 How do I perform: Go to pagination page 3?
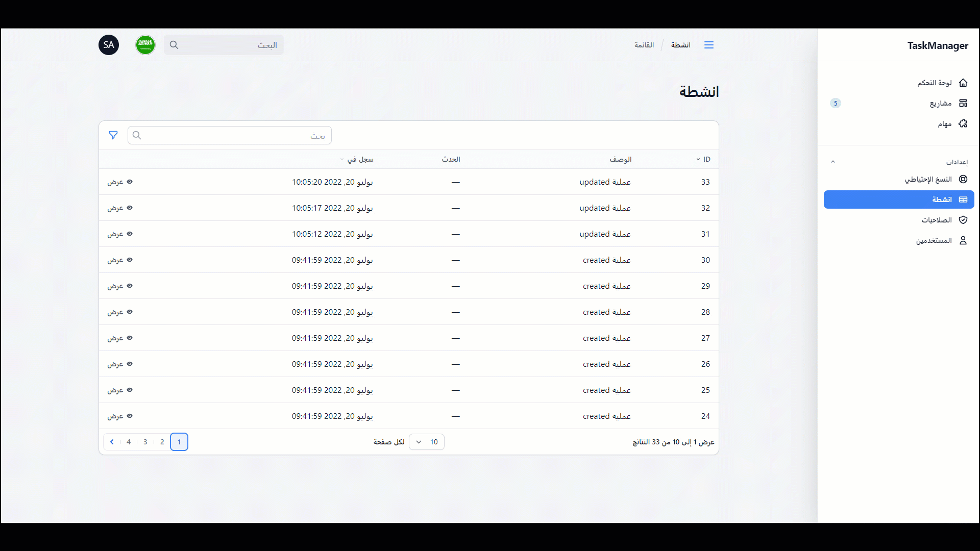pos(145,442)
